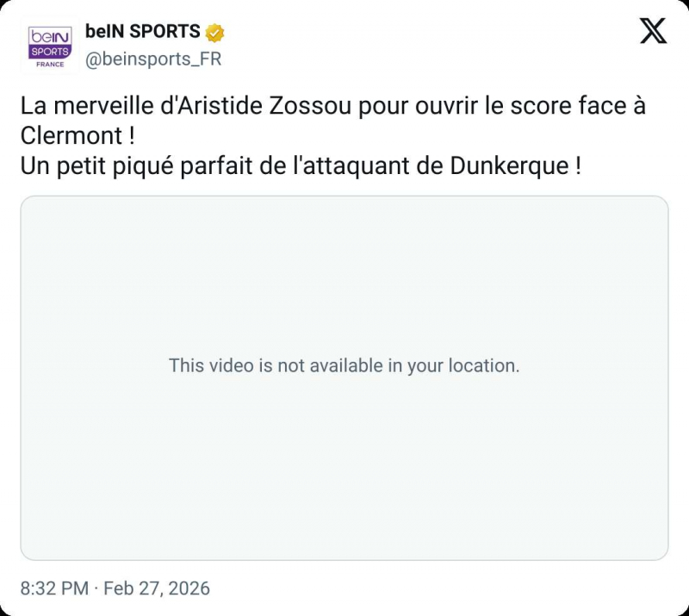Click the Feb 27, 2026 date
This screenshot has width=689, height=616.
coord(157,588)
